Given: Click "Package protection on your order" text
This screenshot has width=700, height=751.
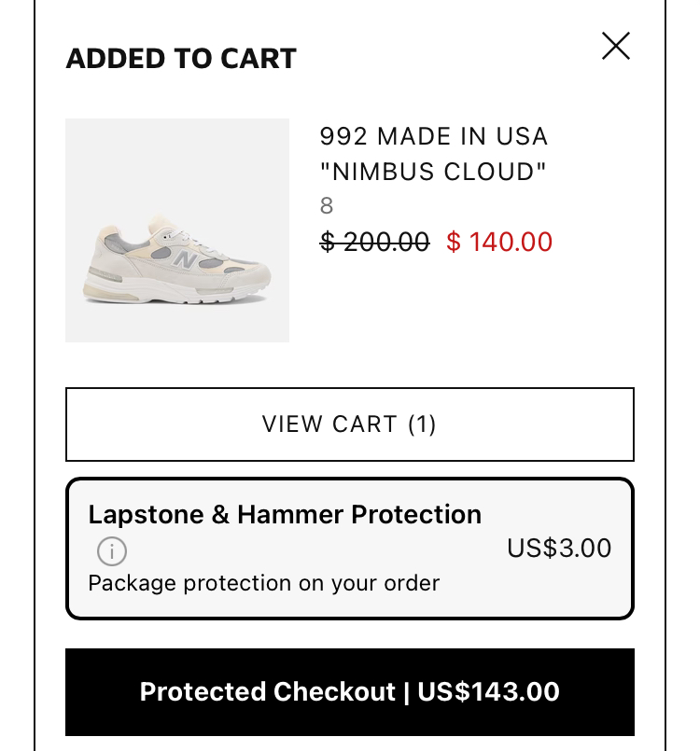Looking at the screenshot, I should pos(263,584).
